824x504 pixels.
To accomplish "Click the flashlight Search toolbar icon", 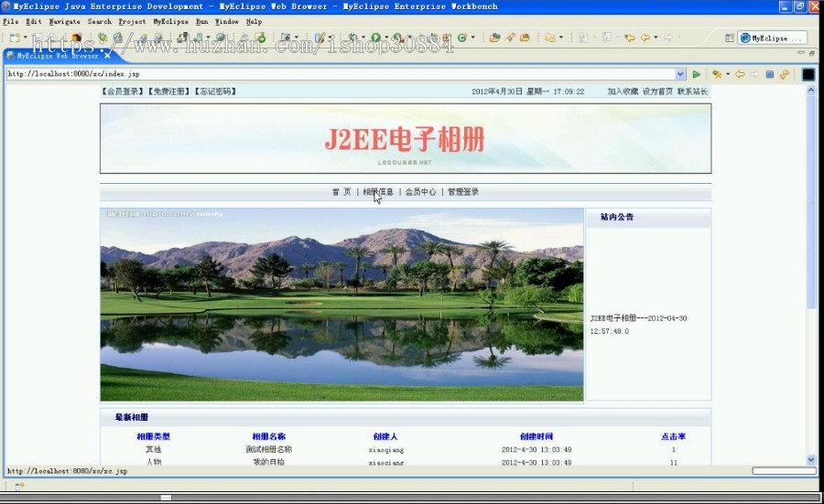I will pyautogui.click(x=510, y=38).
